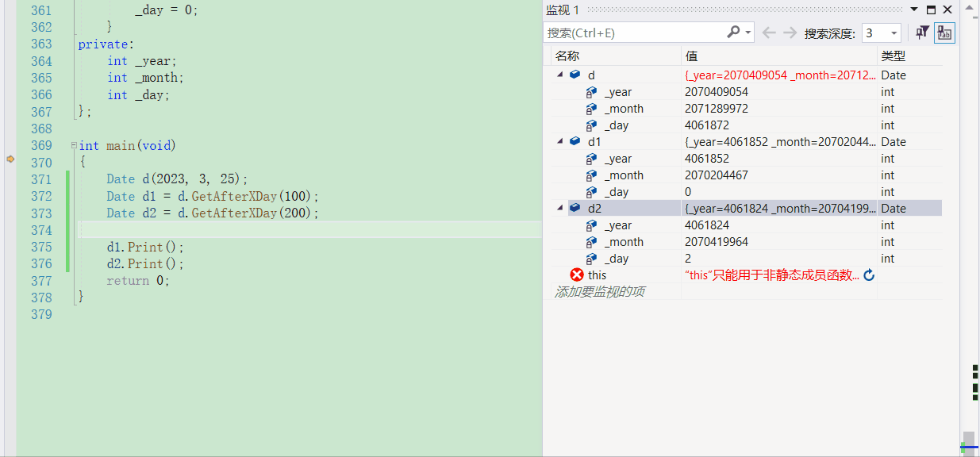The height and width of the screenshot is (457, 980).
Task: Select the this row name
Action: click(597, 275)
